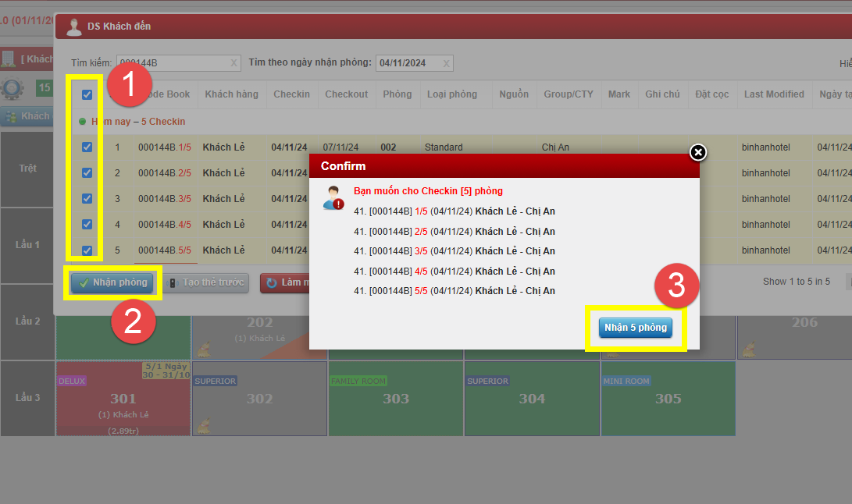The height and width of the screenshot is (504, 852).
Task: Select room 303 Family Room tile
Action: [396, 398]
